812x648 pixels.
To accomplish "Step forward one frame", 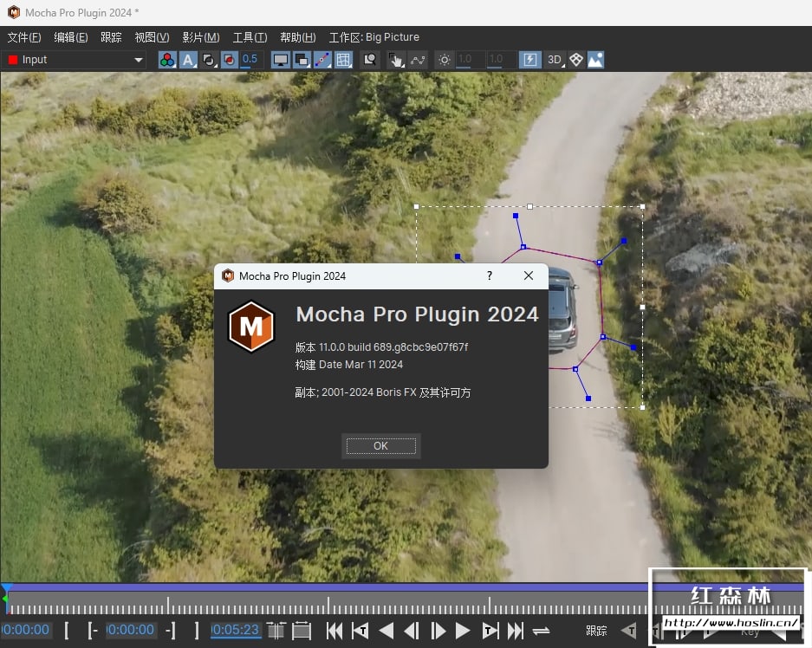I will pyautogui.click(x=438, y=631).
